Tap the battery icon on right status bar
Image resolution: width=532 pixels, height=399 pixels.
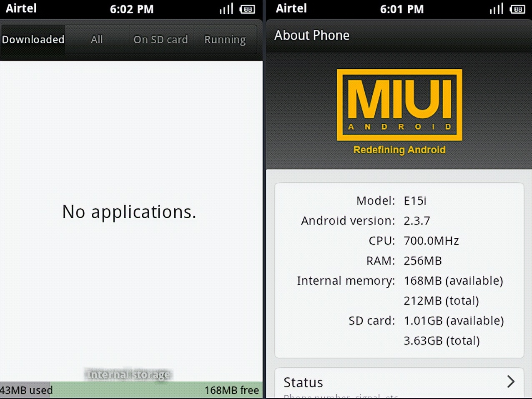[517, 9]
